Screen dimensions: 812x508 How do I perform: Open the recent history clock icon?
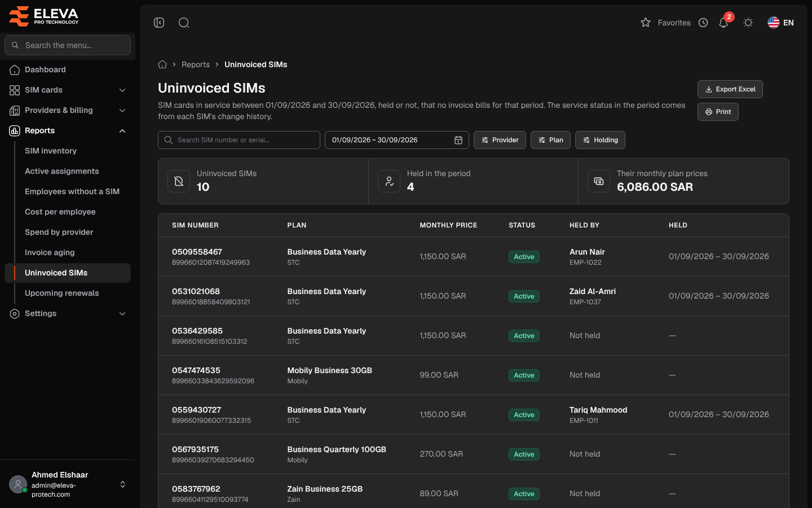[703, 23]
